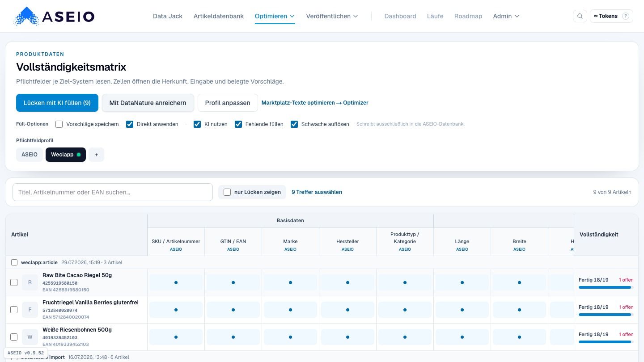The image size is (644, 362).
Task: Follow Marktplatz-Texte optimieren → Optimizer link
Action: click(315, 103)
